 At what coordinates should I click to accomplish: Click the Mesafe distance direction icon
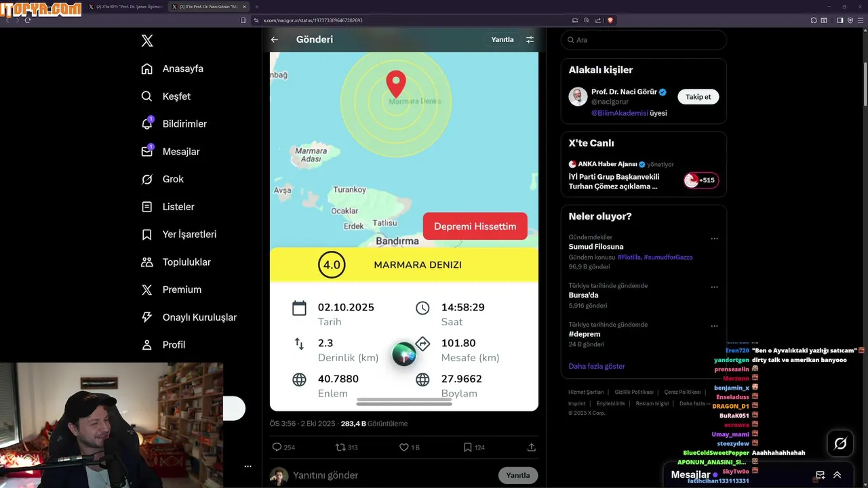coord(422,344)
